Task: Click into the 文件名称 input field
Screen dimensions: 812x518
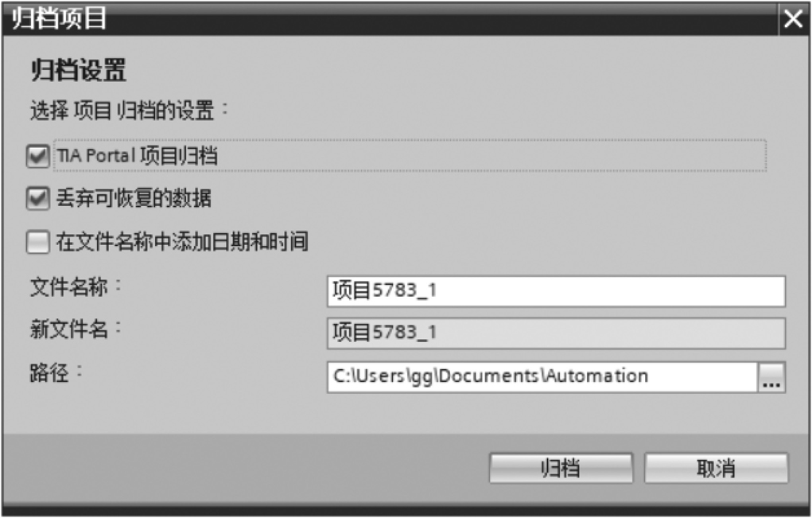Action: click(x=556, y=291)
